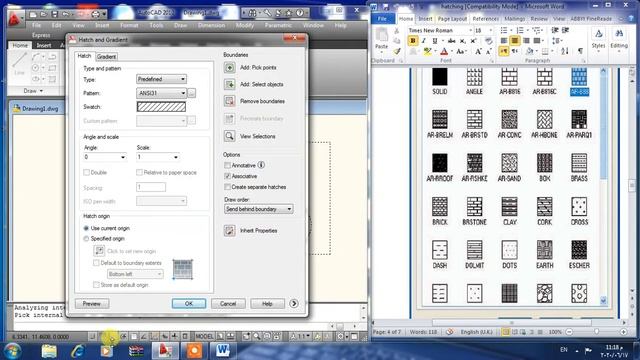Select the AR-CONC pattern image
Screen dimensions: 640x360
509,119
